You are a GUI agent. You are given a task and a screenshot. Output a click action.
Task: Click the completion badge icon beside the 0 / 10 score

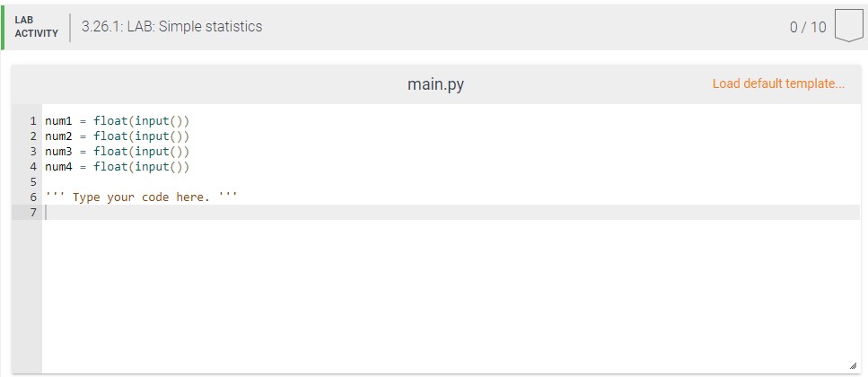click(x=848, y=26)
